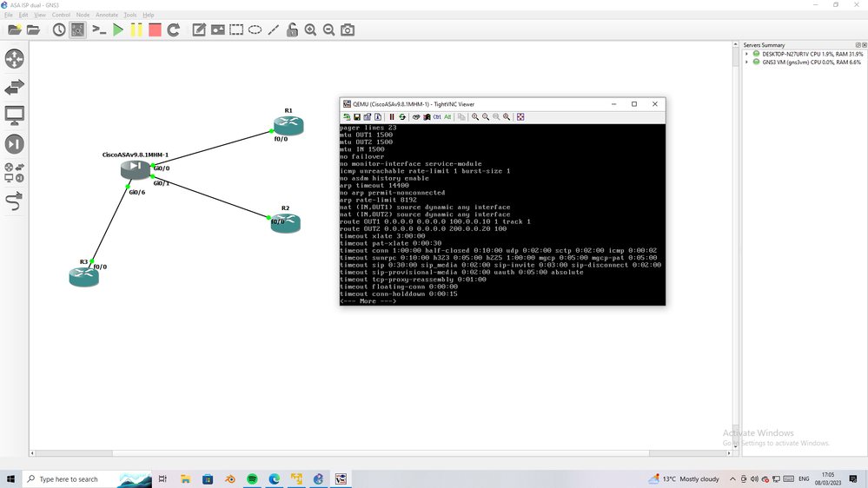868x488 pixels.
Task: Show hidden system tray icons
Action: click(x=732, y=479)
